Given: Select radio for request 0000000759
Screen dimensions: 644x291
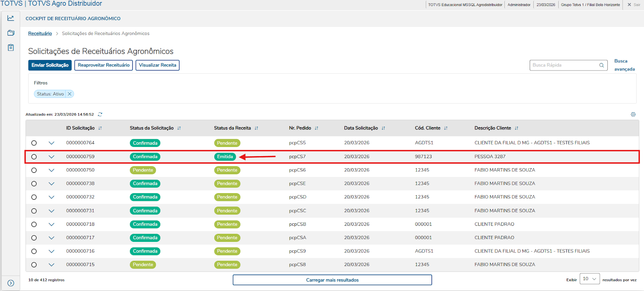Looking at the screenshot, I should [34, 157].
